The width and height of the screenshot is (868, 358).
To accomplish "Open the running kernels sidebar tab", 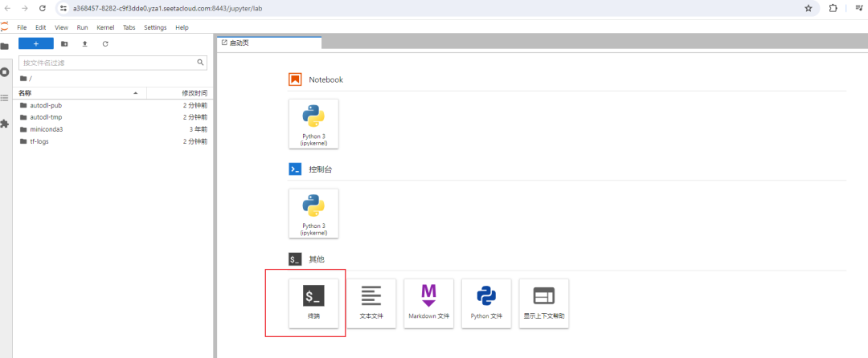I will click(x=5, y=71).
